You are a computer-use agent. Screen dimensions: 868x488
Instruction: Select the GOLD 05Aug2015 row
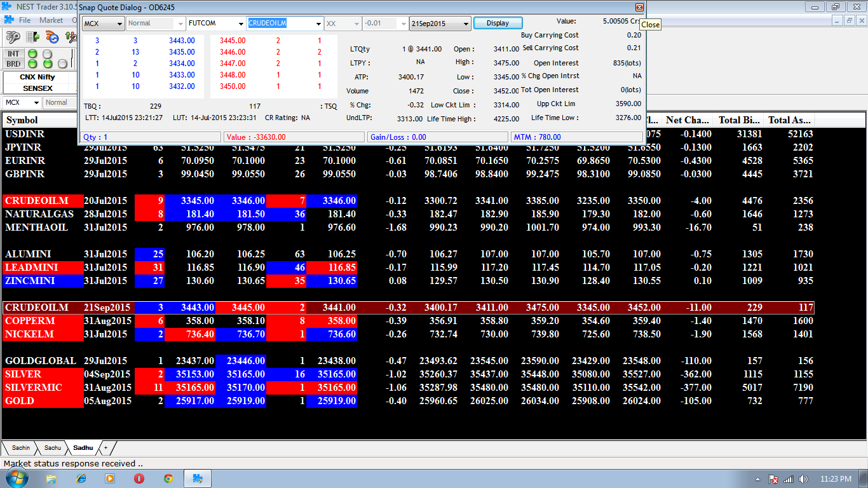(x=408, y=401)
